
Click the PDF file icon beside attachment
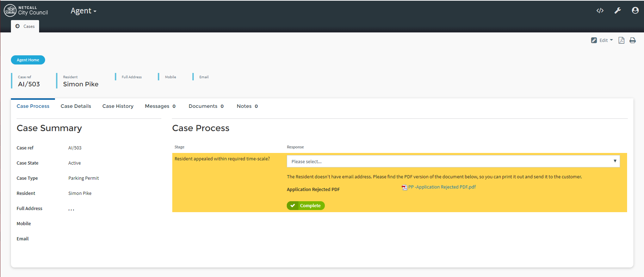coord(404,187)
